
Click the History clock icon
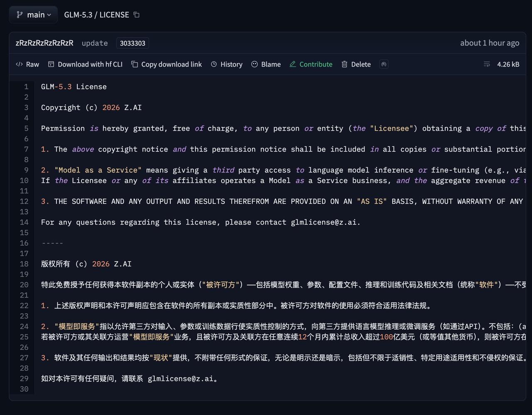(214, 64)
